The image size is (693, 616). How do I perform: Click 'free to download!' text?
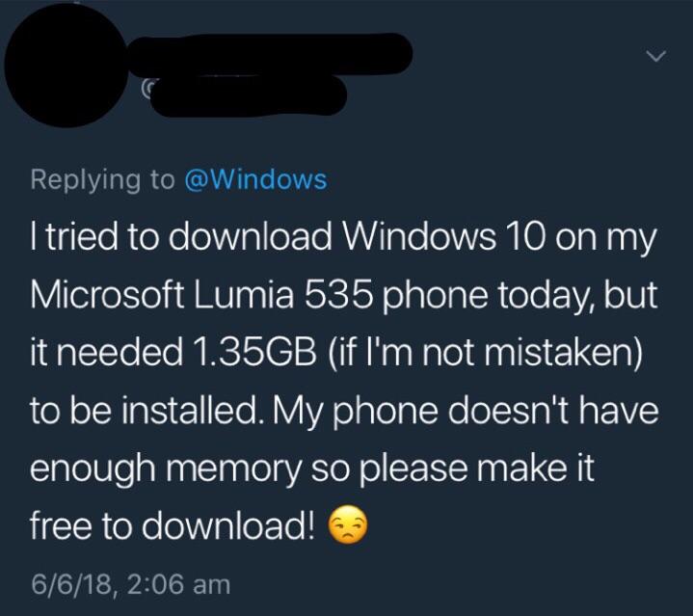tap(173, 525)
